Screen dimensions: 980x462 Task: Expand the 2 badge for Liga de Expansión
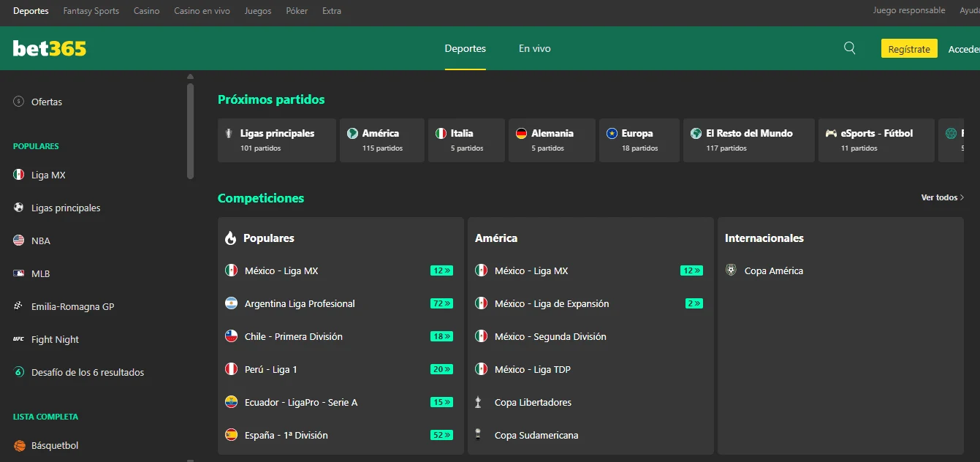click(x=694, y=303)
